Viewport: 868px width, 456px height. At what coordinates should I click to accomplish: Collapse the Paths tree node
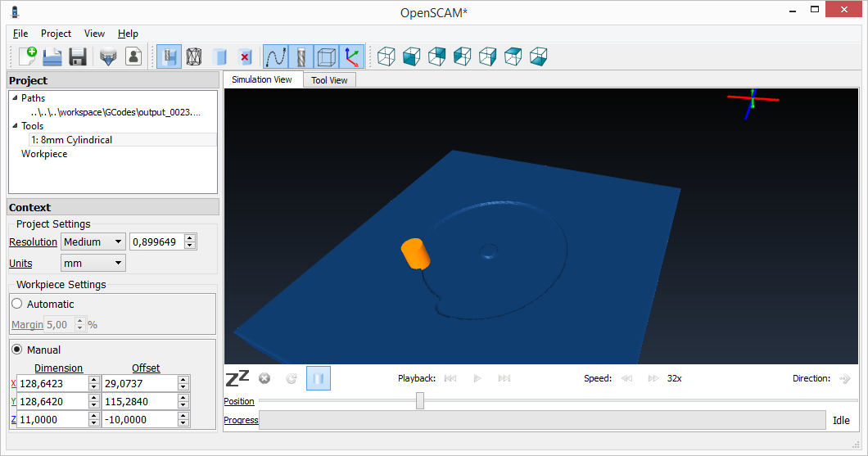[x=15, y=98]
